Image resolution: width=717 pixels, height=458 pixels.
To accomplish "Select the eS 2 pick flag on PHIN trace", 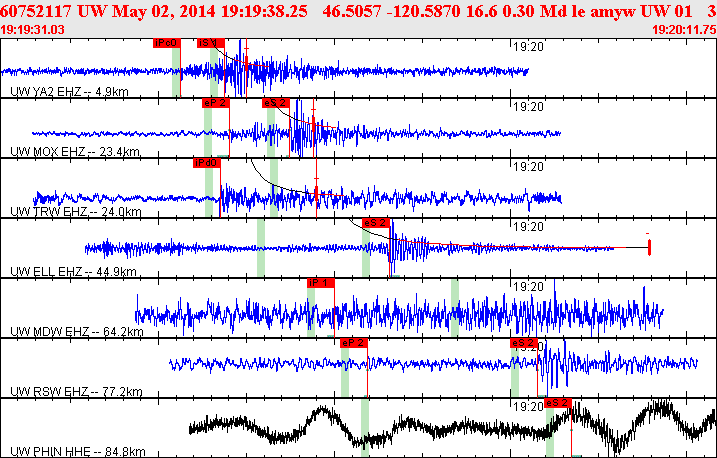I will [558, 403].
